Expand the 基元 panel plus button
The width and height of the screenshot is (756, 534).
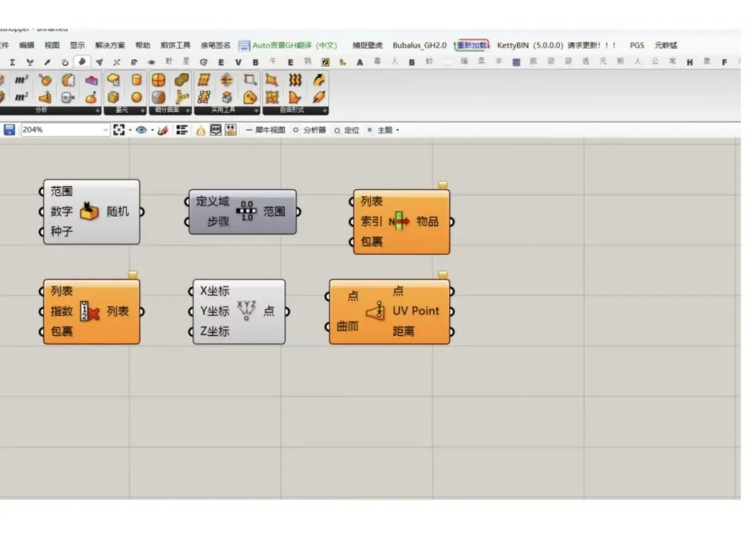pos(143,111)
